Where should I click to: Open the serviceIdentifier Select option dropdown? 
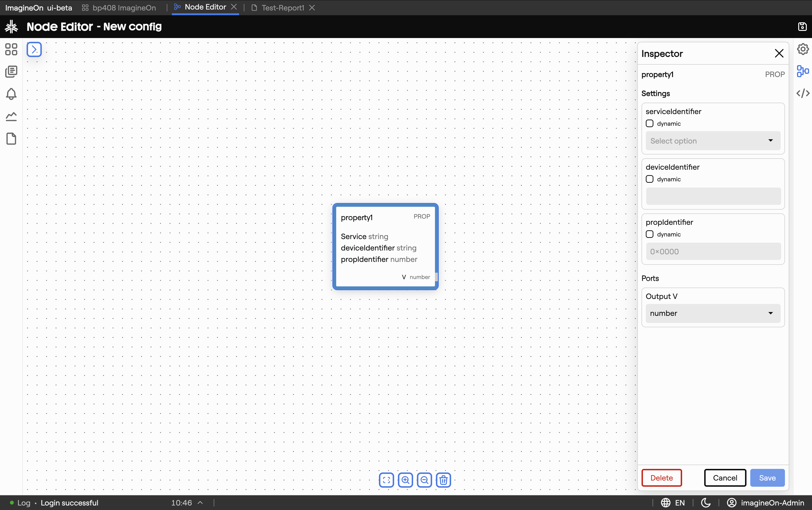point(713,141)
